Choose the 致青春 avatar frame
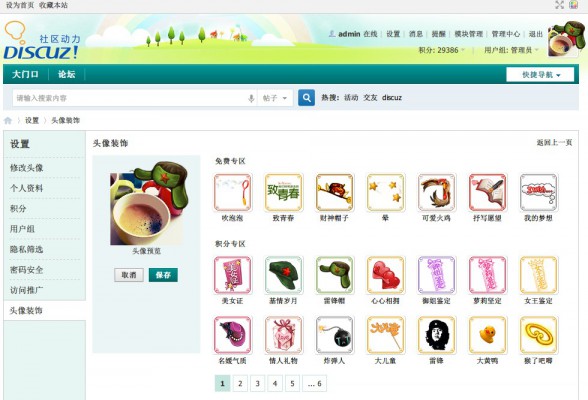This screenshot has height=400, width=588. (x=284, y=192)
